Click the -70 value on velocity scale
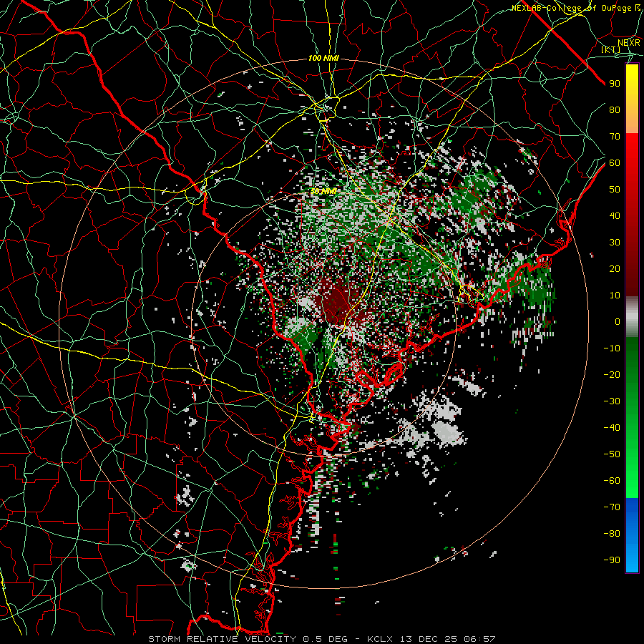Screen dimensions: 644x644 pos(612,507)
